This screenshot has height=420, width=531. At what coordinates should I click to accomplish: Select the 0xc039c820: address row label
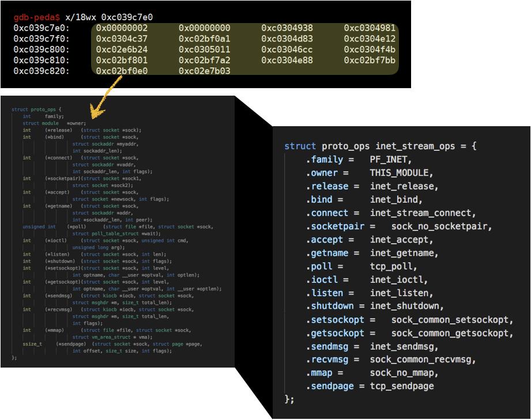[41, 71]
